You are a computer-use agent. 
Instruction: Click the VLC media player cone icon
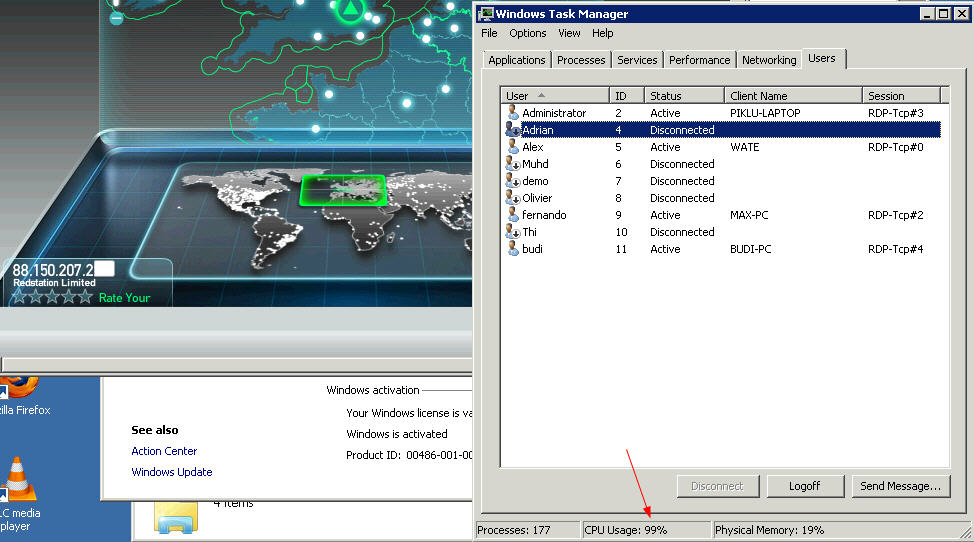[x=17, y=479]
